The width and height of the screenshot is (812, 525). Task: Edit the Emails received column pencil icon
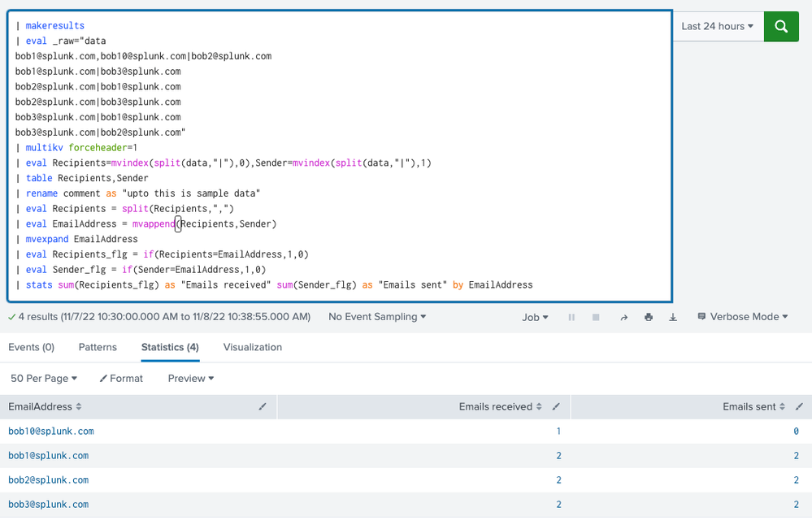pyautogui.click(x=556, y=406)
